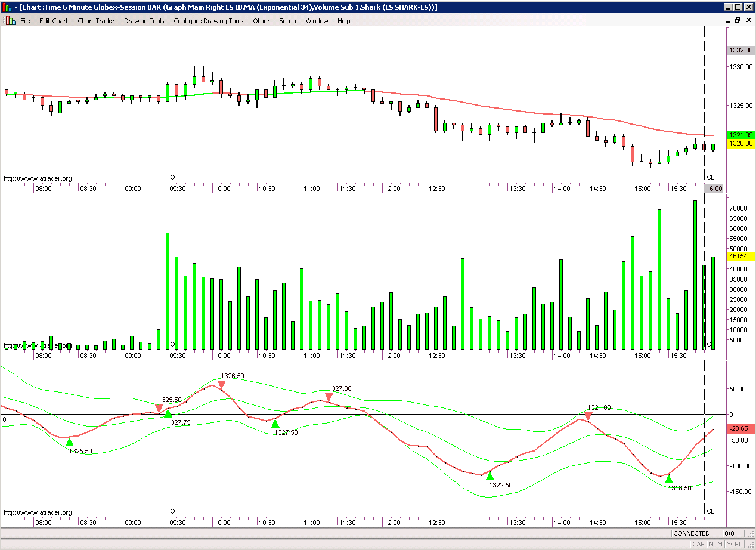Open the Chart Trader menu
Image resolution: width=756 pixels, height=550 pixels.
(x=96, y=21)
